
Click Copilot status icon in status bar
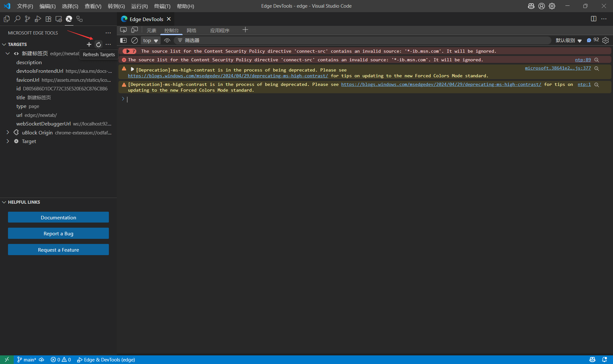pos(592,360)
